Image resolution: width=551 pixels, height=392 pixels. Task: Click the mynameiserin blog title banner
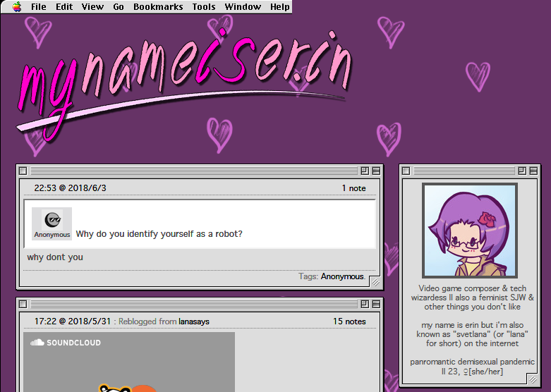[184, 85]
